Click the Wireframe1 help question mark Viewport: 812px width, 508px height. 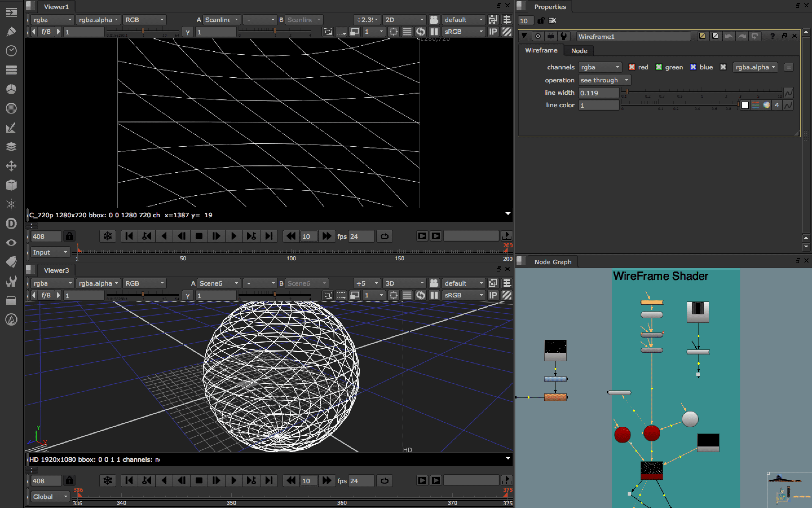[x=773, y=36]
